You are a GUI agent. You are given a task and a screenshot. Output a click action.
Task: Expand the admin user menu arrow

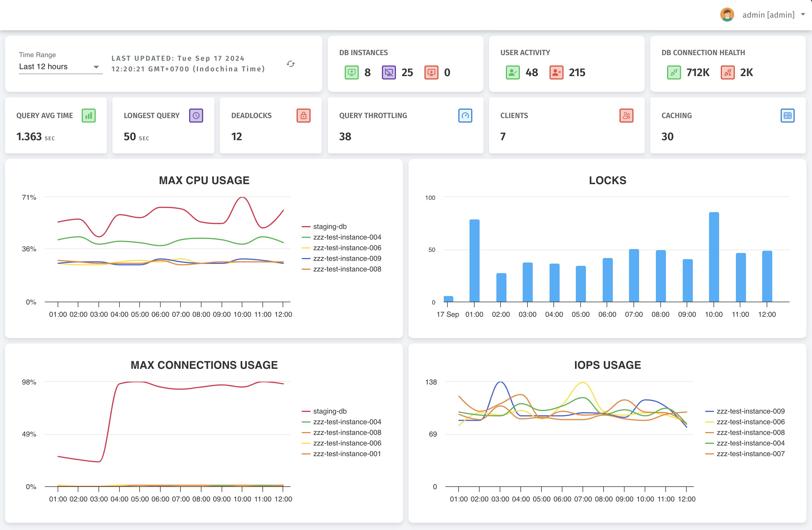click(803, 15)
